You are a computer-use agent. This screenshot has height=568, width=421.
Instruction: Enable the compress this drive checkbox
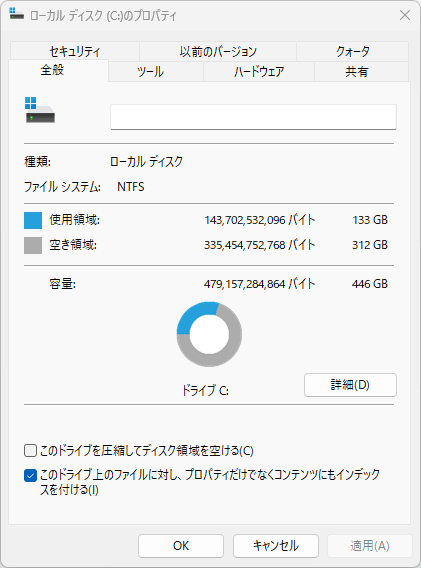(x=30, y=451)
